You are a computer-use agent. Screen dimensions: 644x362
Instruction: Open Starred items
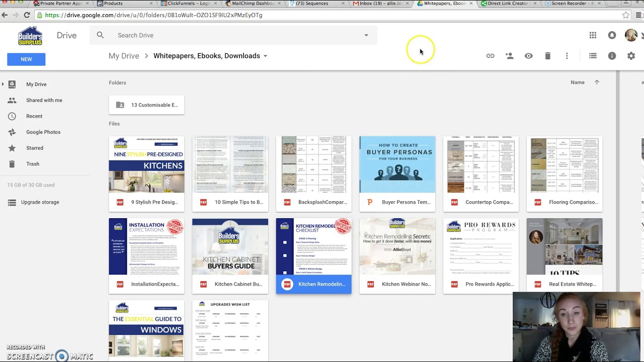coord(35,148)
